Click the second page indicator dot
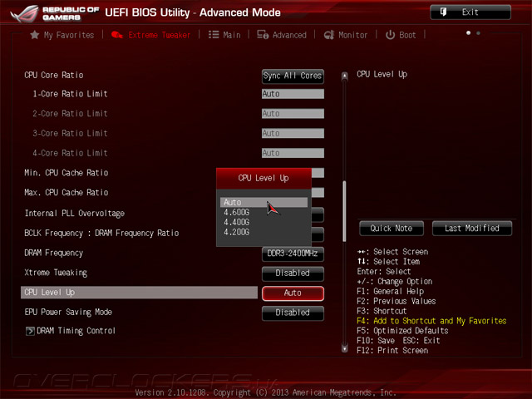 coord(478,33)
